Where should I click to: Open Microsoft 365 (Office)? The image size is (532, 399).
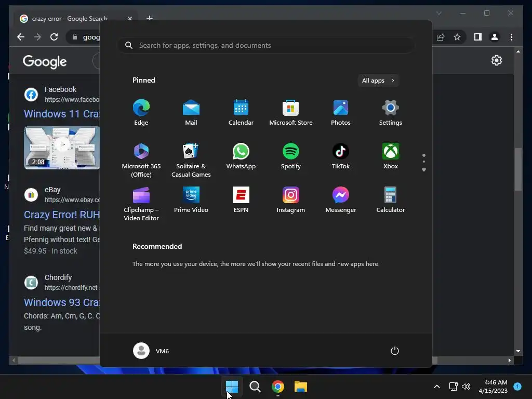coord(141,160)
